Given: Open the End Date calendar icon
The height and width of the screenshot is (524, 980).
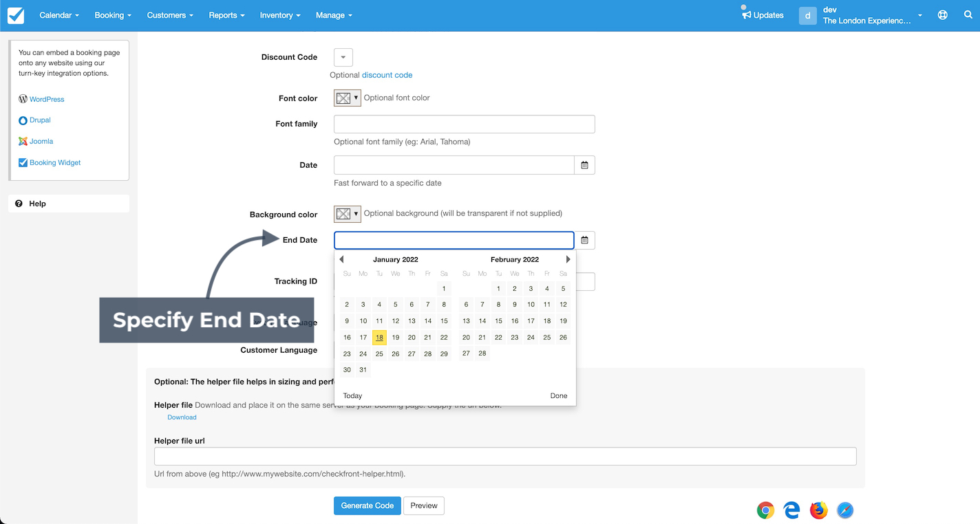Looking at the screenshot, I should coord(584,240).
